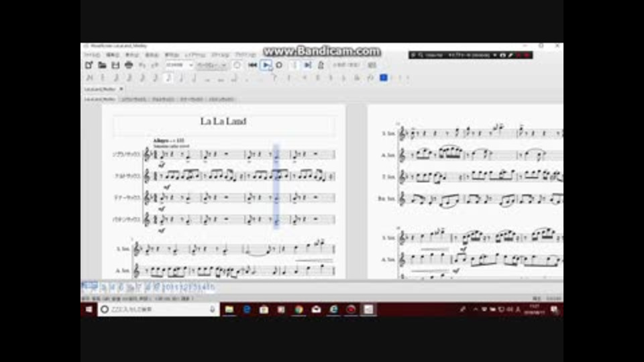Switch to the tenor sax part tab

coord(191,99)
